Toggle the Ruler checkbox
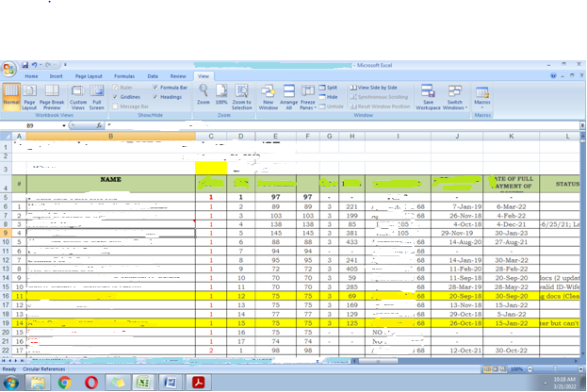 (x=115, y=88)
